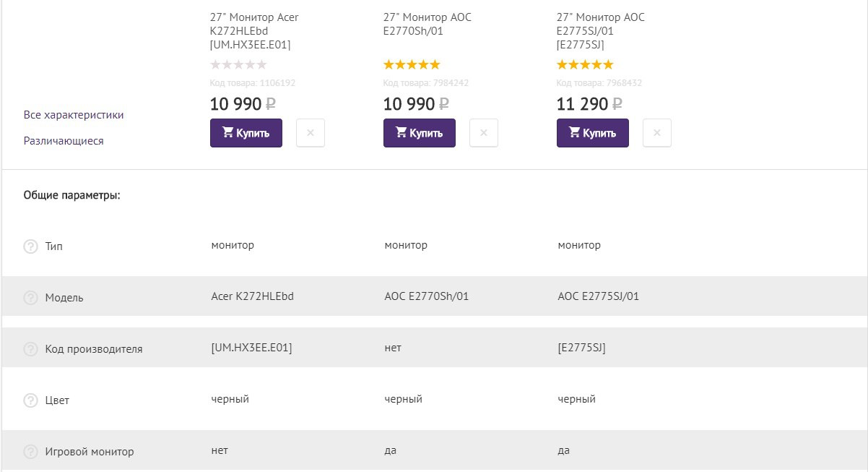This screenshot has width=868, height=472.
Task: Open the AOC E2770Sh/01 product title link
Action: tap(428, 24)
